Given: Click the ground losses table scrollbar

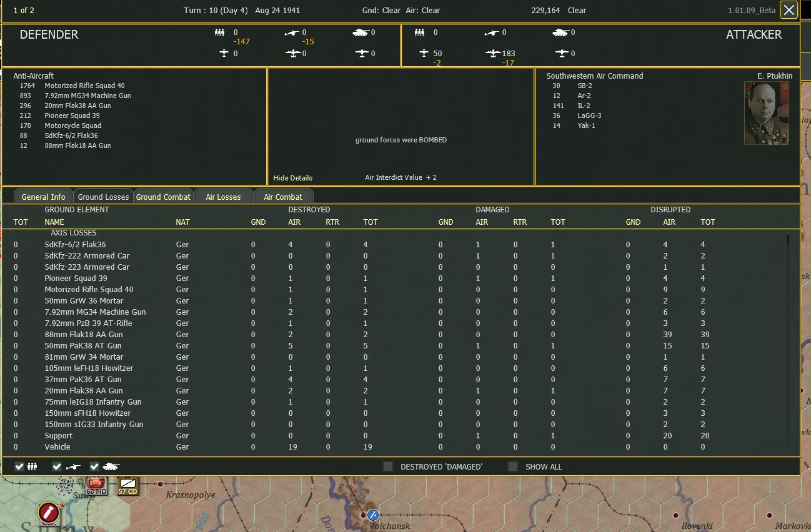Looking at the screenshot, I should click(787, 340).
